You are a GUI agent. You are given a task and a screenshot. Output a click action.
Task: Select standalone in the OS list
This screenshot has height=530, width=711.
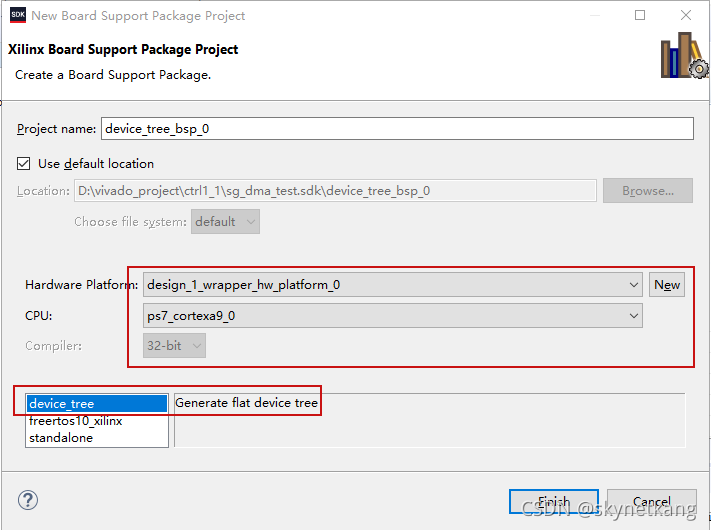pyautogui.click(x=97, y=438)
